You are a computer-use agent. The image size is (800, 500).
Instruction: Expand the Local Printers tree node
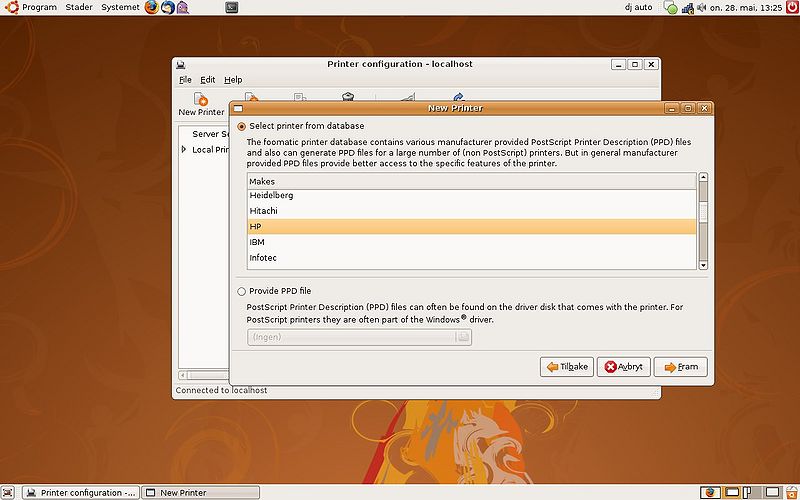pos(184,149)
